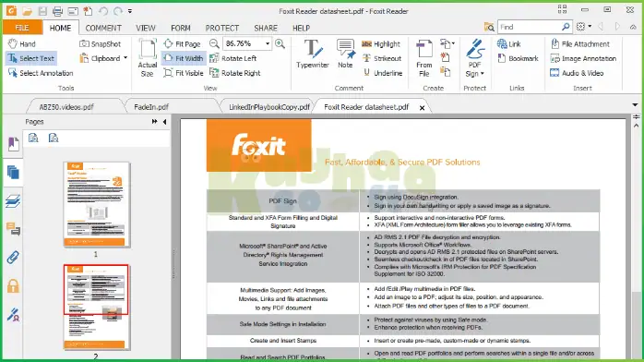
Task: Toggle the Fit Width view mode
Action: coord(184,58)
